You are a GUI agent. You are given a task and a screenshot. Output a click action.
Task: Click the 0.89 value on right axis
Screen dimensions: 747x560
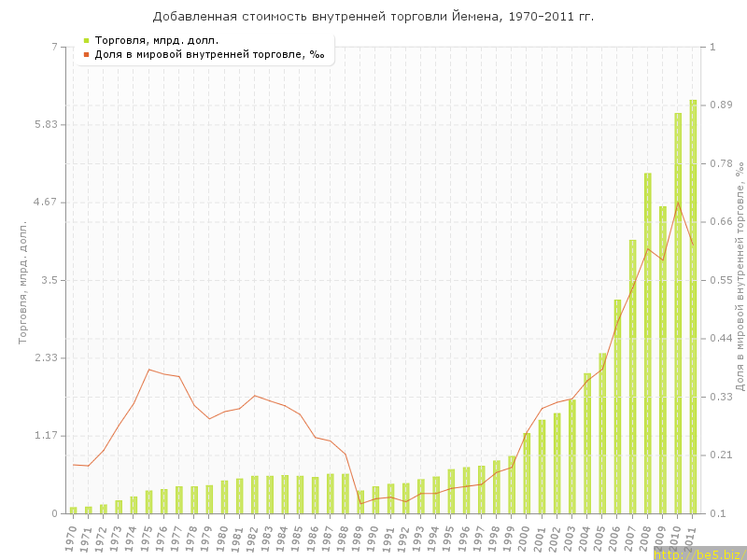click(721, 105)
